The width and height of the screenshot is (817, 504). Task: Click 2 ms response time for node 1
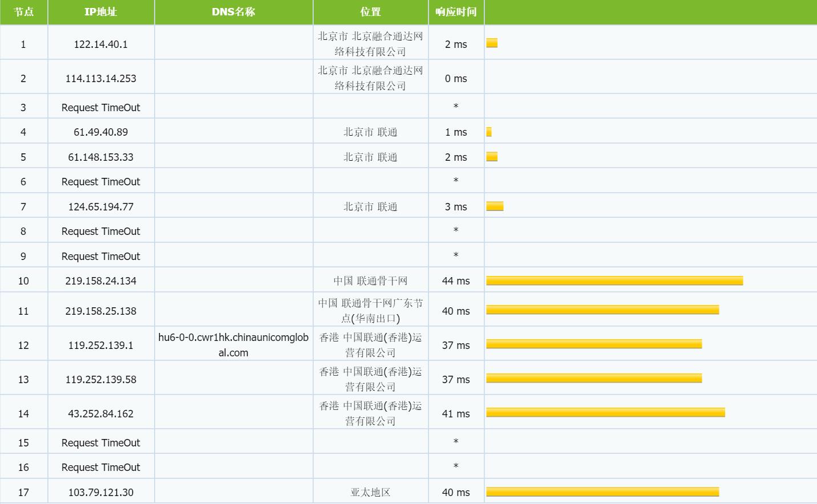pos(456,44)
